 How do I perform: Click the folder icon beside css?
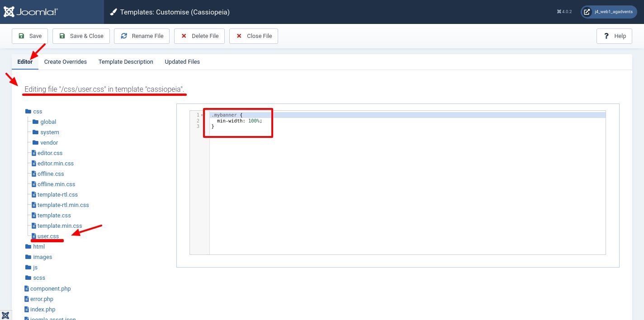(28, 111)
